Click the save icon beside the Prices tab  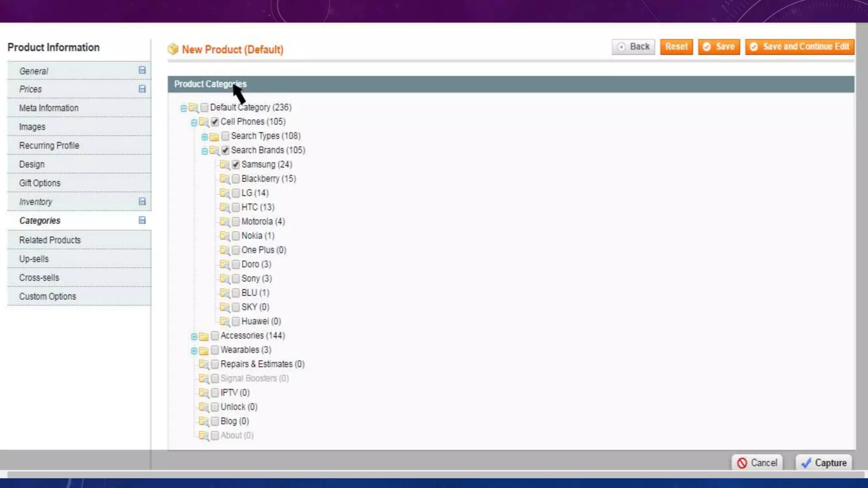coord(142,89)
